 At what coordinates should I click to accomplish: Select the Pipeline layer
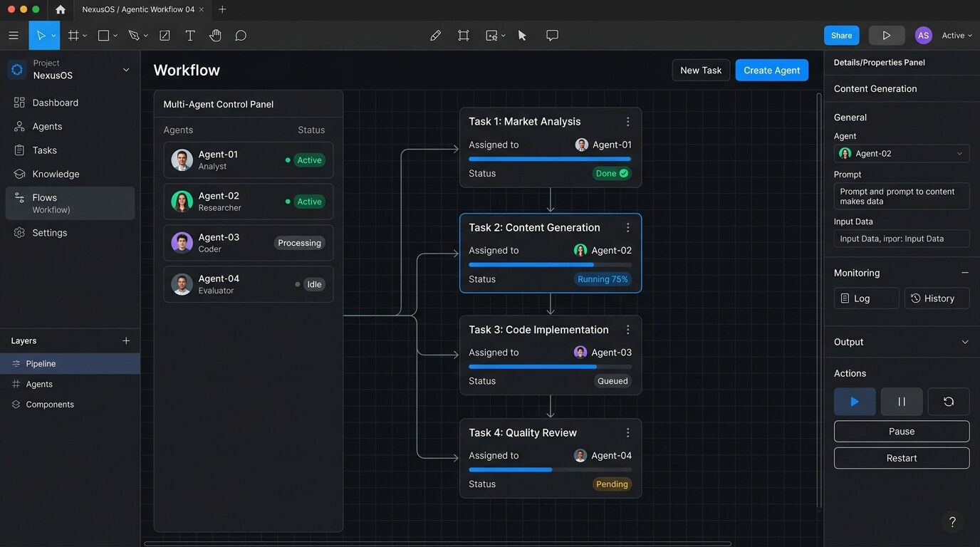[x=70, y=364]
